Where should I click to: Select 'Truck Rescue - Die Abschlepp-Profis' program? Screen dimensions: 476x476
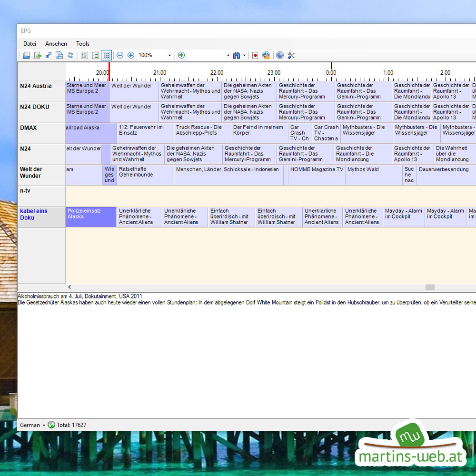click(x=202, y=133)
